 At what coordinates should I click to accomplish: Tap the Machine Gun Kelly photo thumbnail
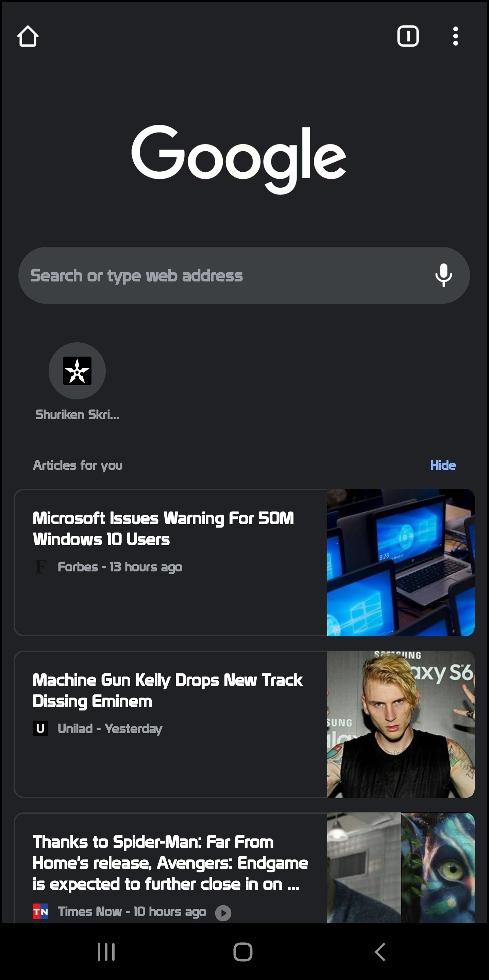[x=400, y=724]
